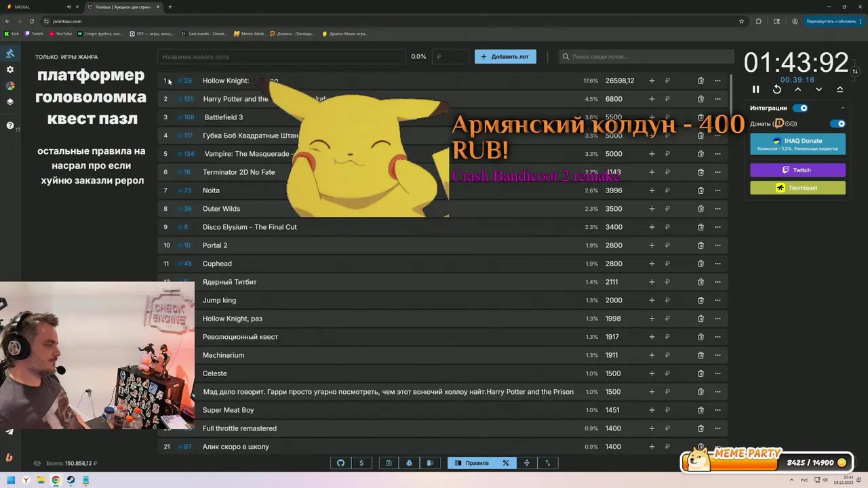The height and width of the screenshot is (488, 868).
Task: Open the layers icon in left sidebar
Action: tap(10, 102)
